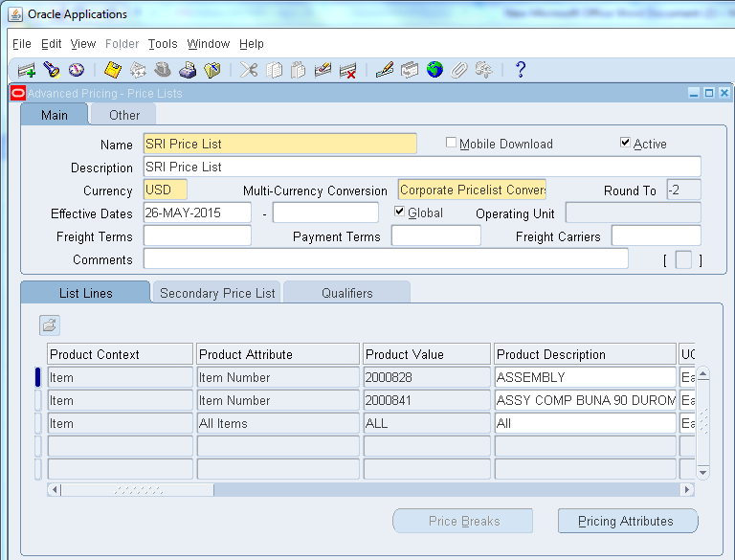The image size is (735, 560).
Task: Click the Round To field
Action: click(683, 190)
